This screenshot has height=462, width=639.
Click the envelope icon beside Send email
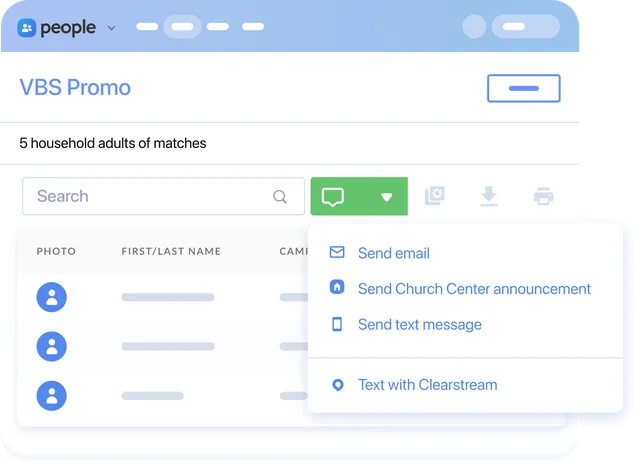point(337,252)
